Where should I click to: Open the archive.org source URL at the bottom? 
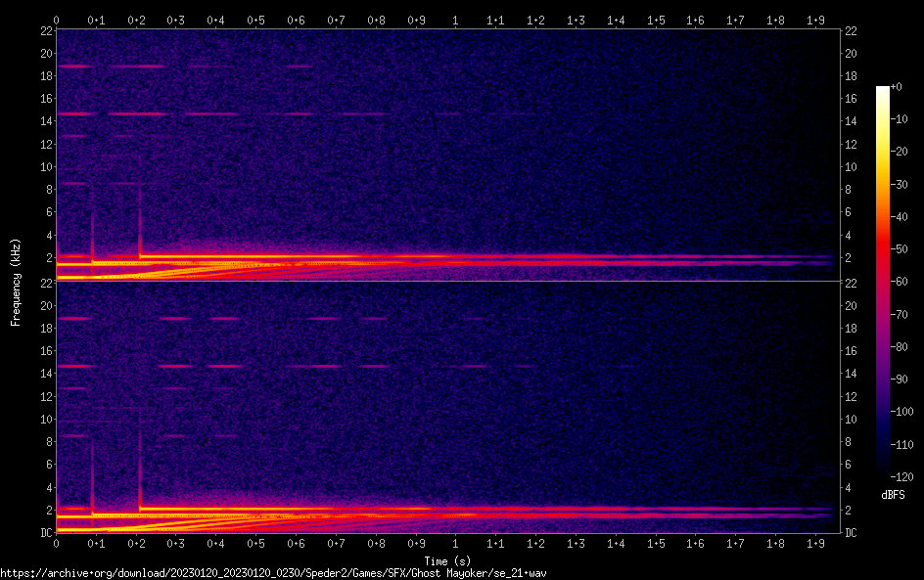pos(273,573)
